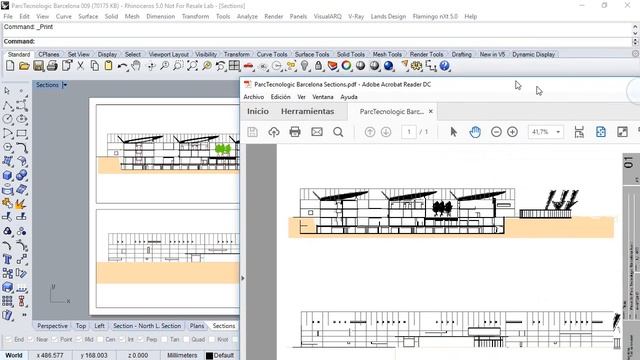Image resolution: width=640 pixels, height=360 pixels.
Task: Close the ParcTecnologic Barc... document tab
Action: coord(431,111)
